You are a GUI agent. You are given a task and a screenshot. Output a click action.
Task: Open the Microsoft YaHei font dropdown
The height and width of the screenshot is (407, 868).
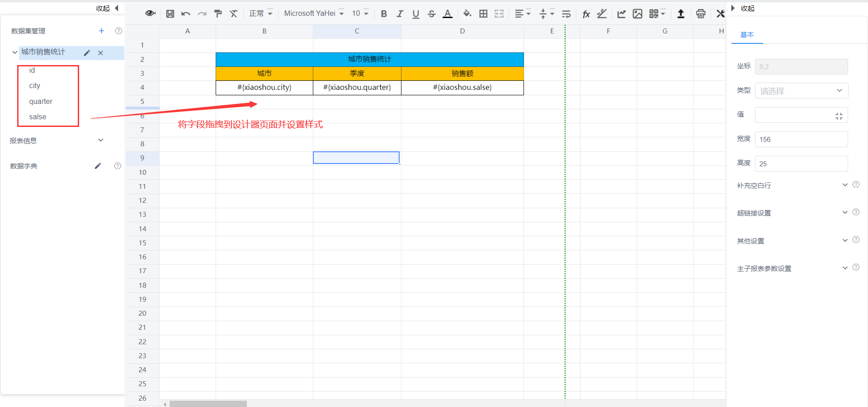point(314,14)
